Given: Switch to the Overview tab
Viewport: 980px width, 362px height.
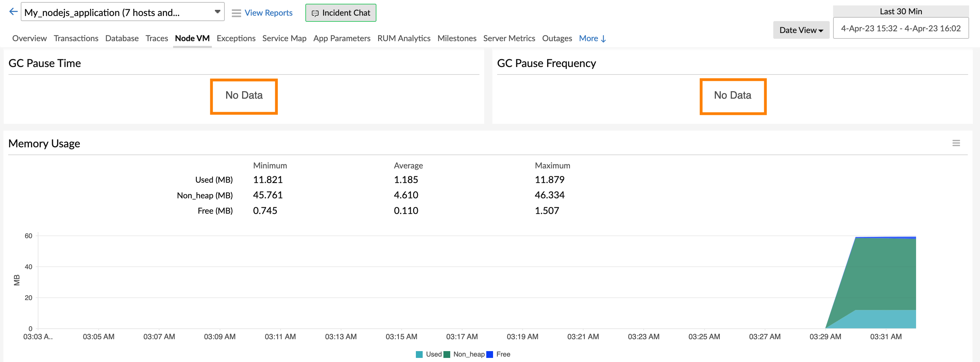Looking at the screenshot, I should [x=29, y=38].
